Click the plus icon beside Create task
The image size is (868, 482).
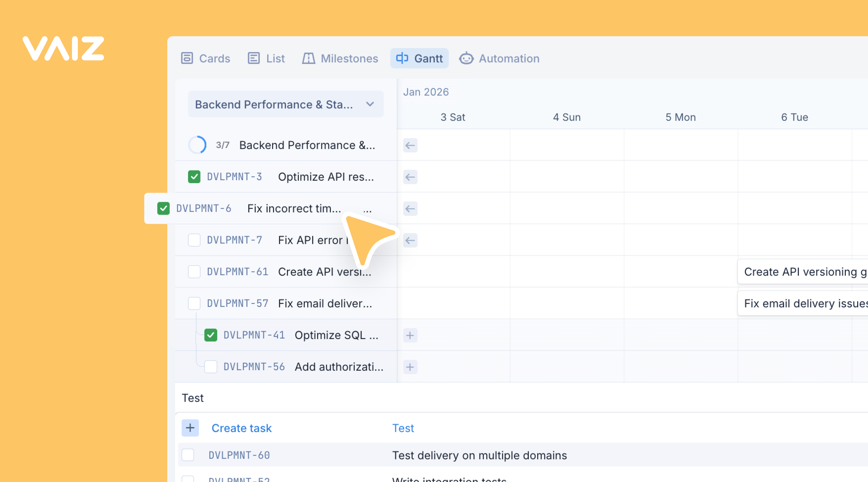click(x=190, y=428)
